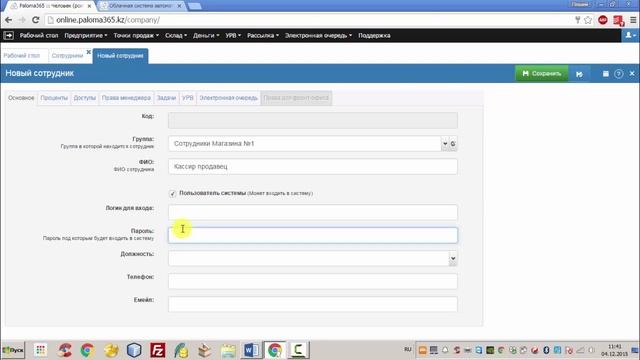Click Рабочий стол in the black menu bar
Screen dimensions: 640x360
click(39, 36)
